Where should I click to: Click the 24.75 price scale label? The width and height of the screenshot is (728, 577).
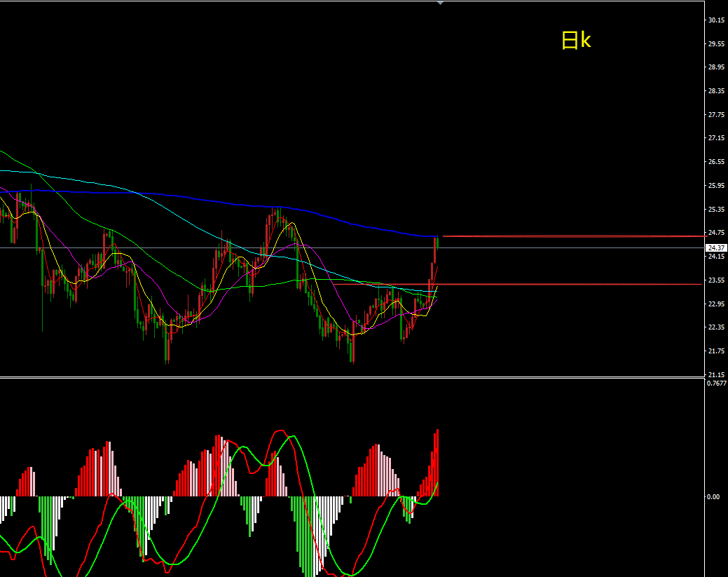(716, 232)
